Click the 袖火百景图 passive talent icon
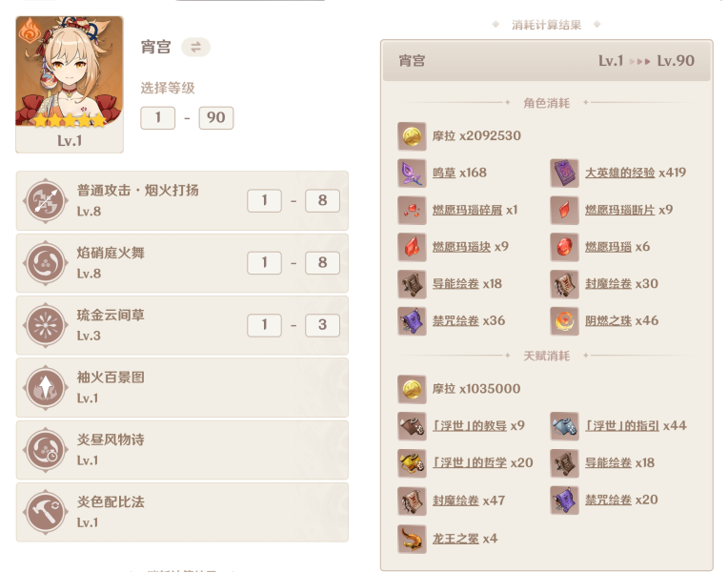The height and width of the screenshot is (572, 728). tap(46, 387)
